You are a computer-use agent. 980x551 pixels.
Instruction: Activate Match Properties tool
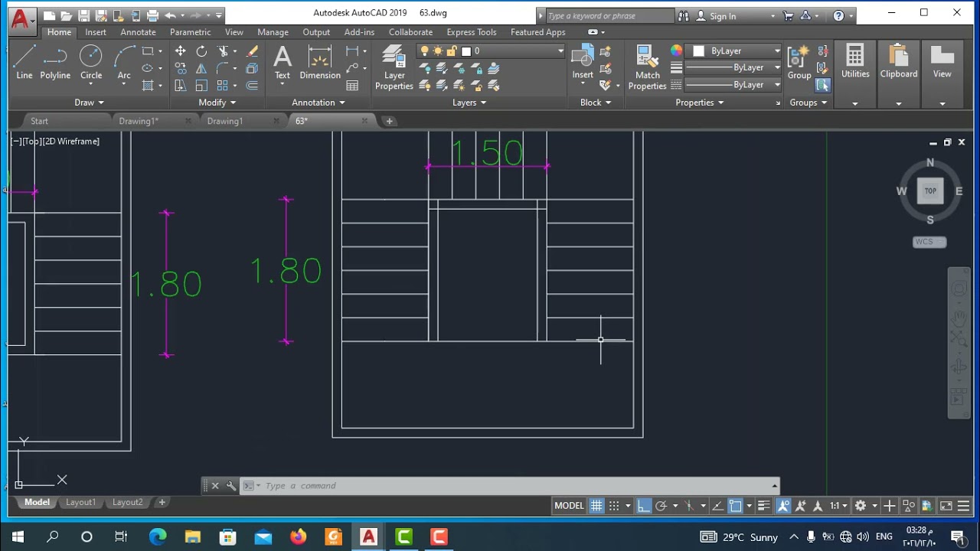pos(647,67)
